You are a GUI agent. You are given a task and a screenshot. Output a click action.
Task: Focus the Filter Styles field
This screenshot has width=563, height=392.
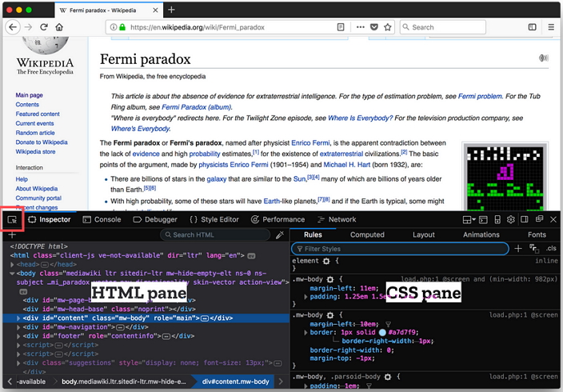coord(400,249)
